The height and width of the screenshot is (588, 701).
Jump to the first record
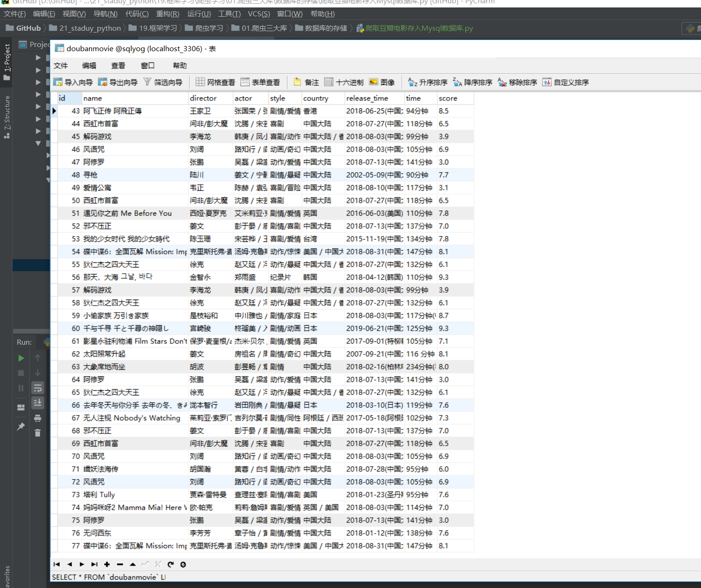tap(57, 564)
